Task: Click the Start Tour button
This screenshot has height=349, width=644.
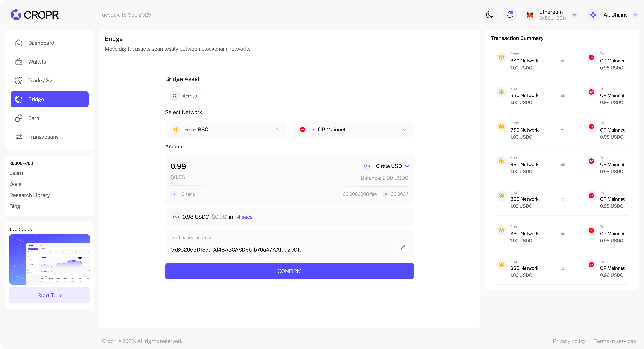Action: [x=49, y=295]
